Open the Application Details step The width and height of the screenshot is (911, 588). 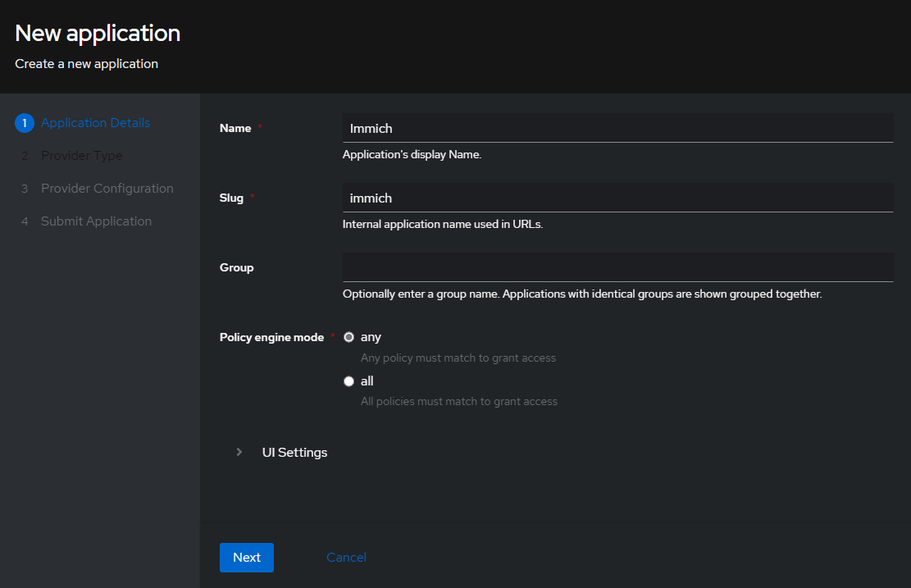[94, 122]
